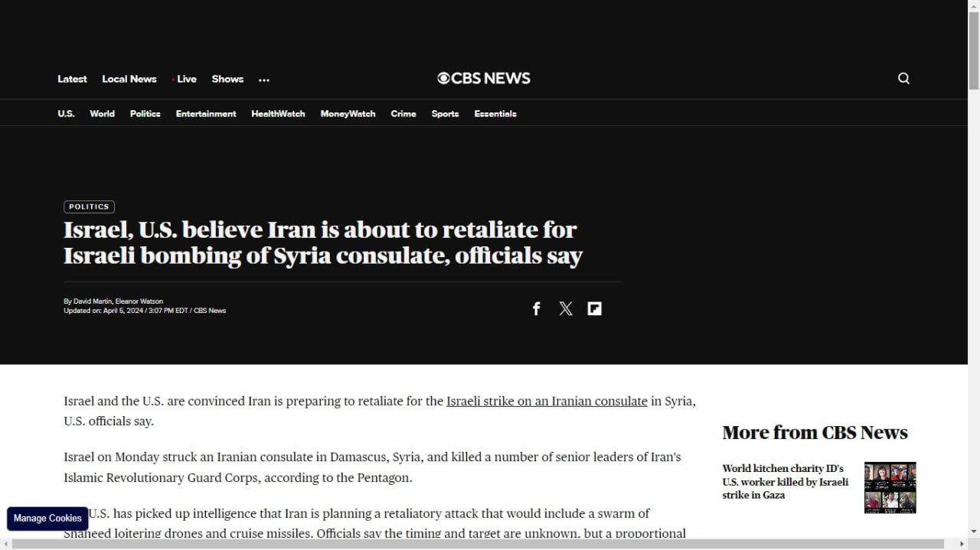Select the Essentials section tab

[495, 113]
